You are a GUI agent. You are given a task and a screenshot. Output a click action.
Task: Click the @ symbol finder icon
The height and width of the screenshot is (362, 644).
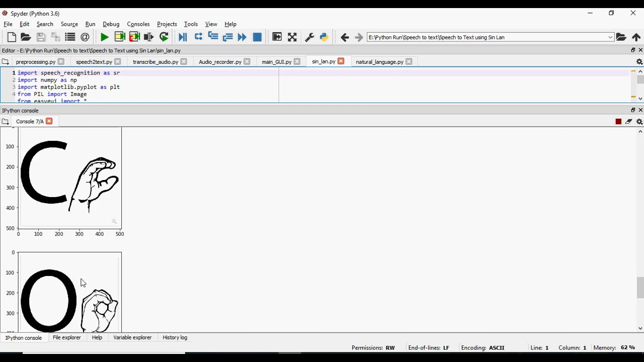[85, 37]
